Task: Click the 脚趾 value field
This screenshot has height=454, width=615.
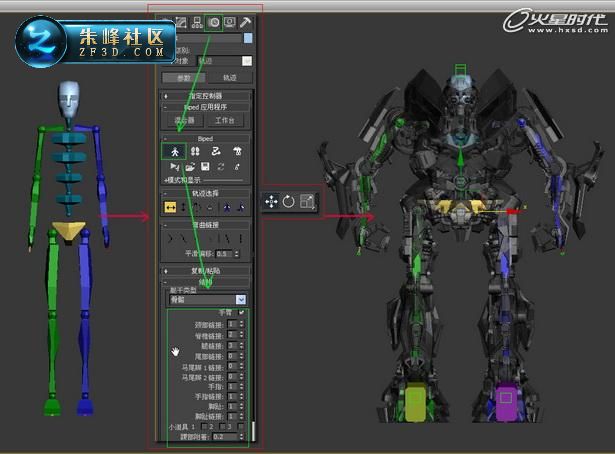Action: (x=233, y=407)
